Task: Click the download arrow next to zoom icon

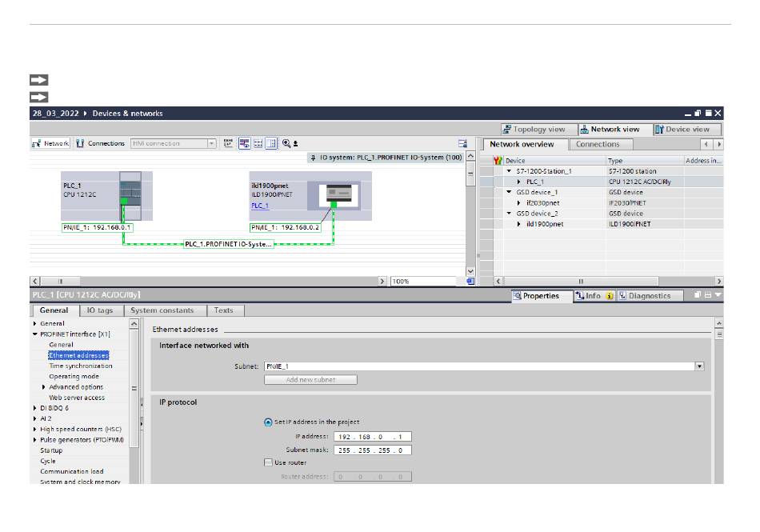Action: click(296, 144)
